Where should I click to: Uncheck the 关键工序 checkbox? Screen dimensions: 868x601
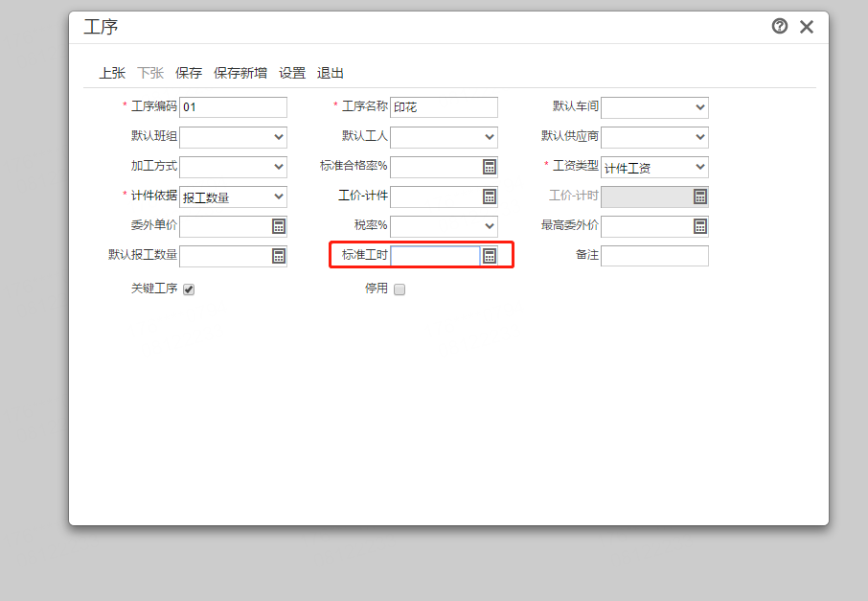pos(189,289)
